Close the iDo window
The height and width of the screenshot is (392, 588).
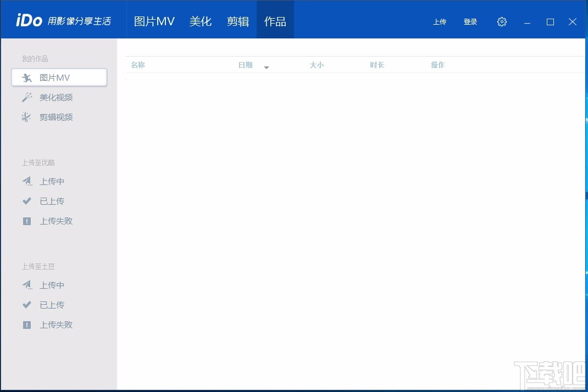tap(573, 22)
